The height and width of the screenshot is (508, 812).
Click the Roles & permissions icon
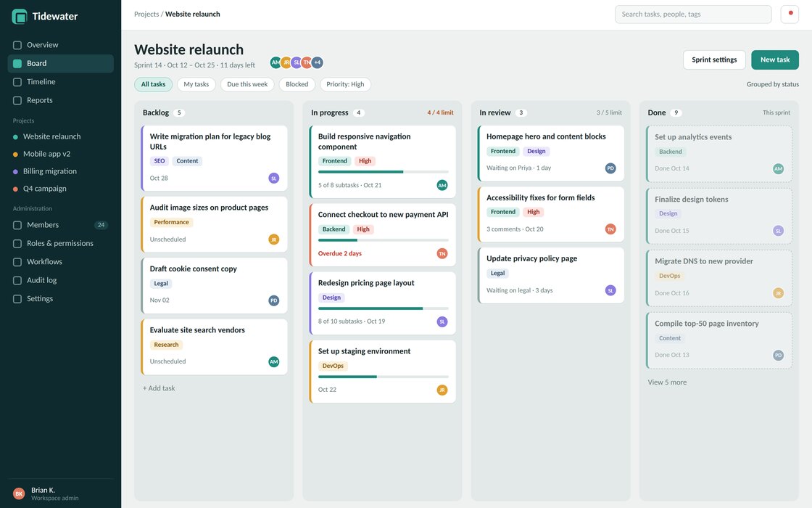click(17, 244)
